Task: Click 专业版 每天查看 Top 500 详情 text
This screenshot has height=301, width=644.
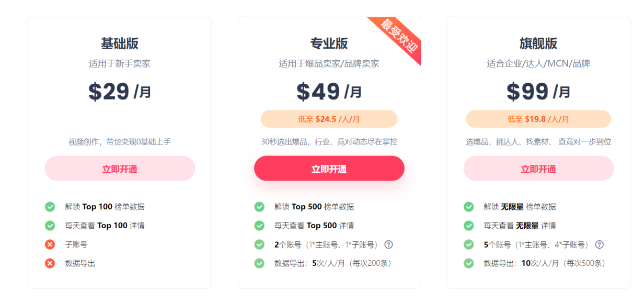Action: point(314,226)
